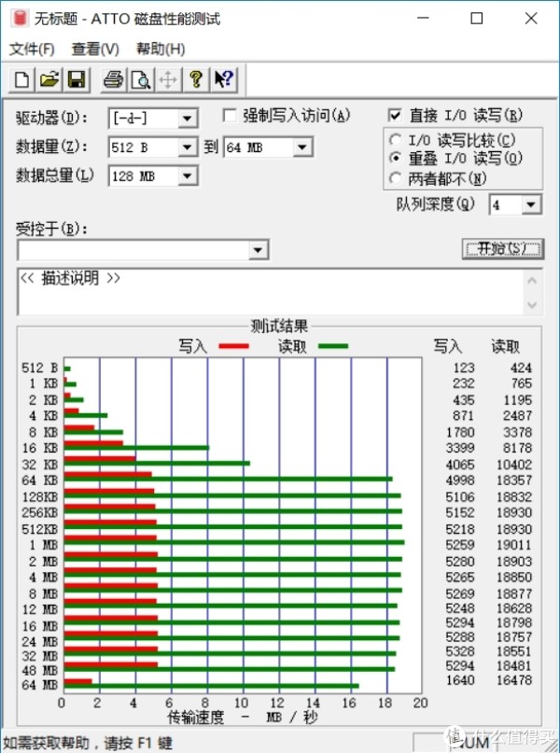The width and height of the screenshot is (560, 753).
Task: Open the 队列深度 queue depth dropdown
Action: click(x=531, y=205)
